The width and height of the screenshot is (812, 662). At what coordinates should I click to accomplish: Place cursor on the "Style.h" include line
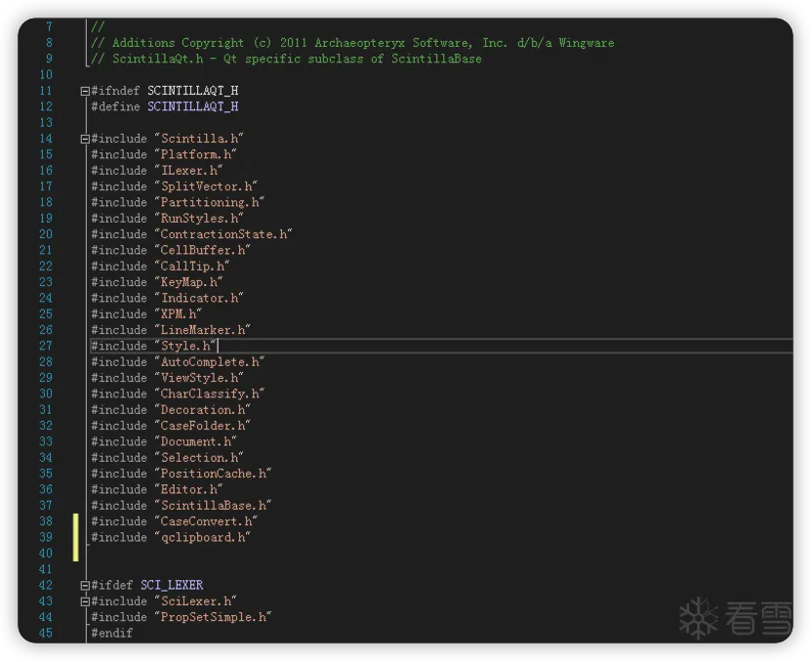click(441, 346)
